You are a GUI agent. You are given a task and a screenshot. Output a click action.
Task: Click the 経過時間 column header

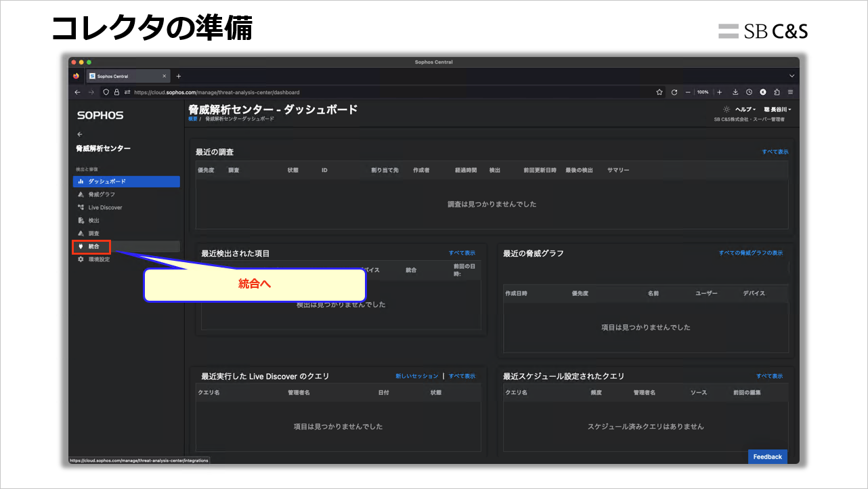coord(466,170)
